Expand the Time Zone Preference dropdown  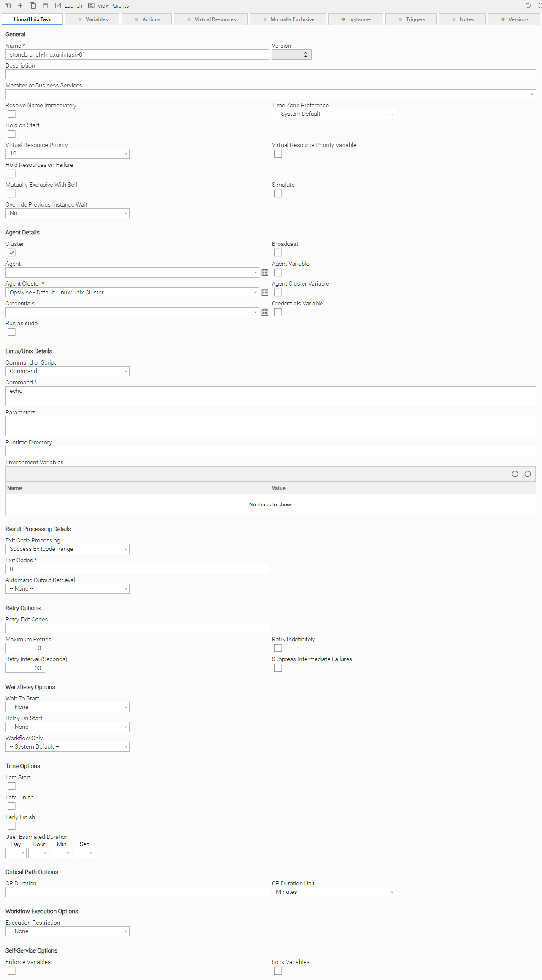[x=333, y=114]
